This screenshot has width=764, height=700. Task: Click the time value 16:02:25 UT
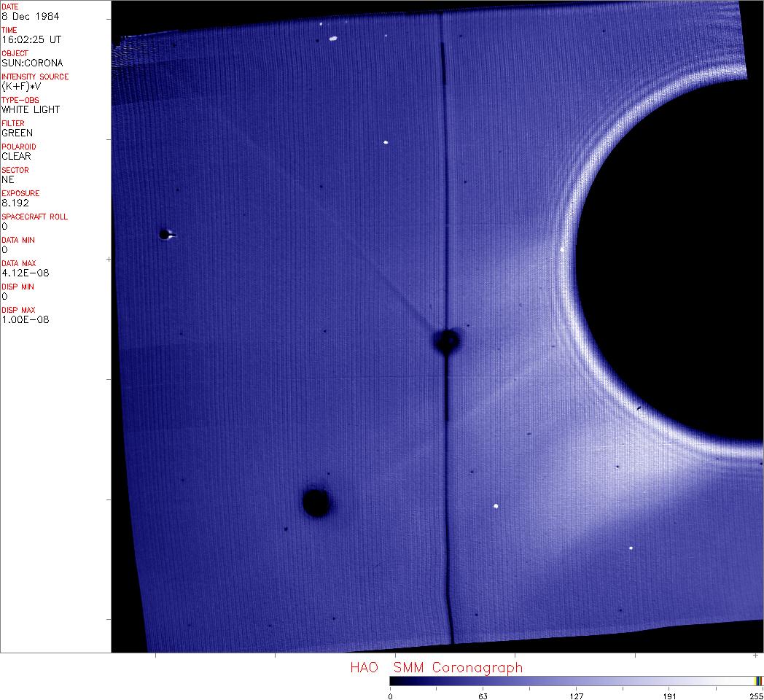click(31, 39)
